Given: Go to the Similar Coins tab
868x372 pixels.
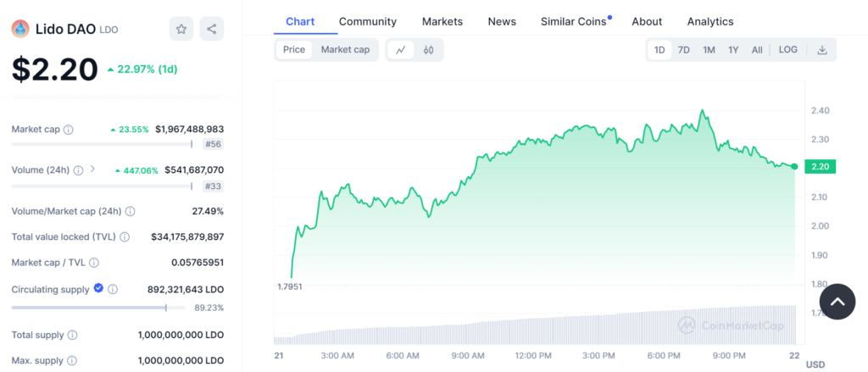Looking at the screenshot, I should coord(574,21).
